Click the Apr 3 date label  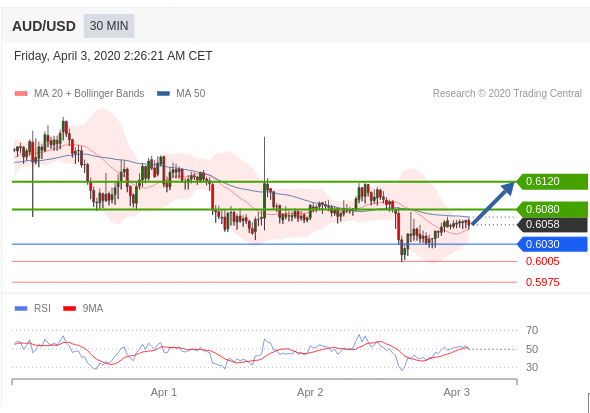coord(456,392)
